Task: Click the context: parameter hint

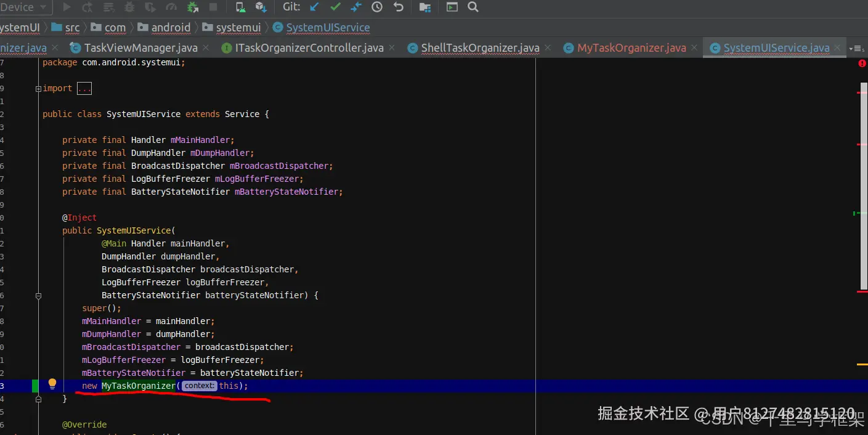Action: coord(199,386)
